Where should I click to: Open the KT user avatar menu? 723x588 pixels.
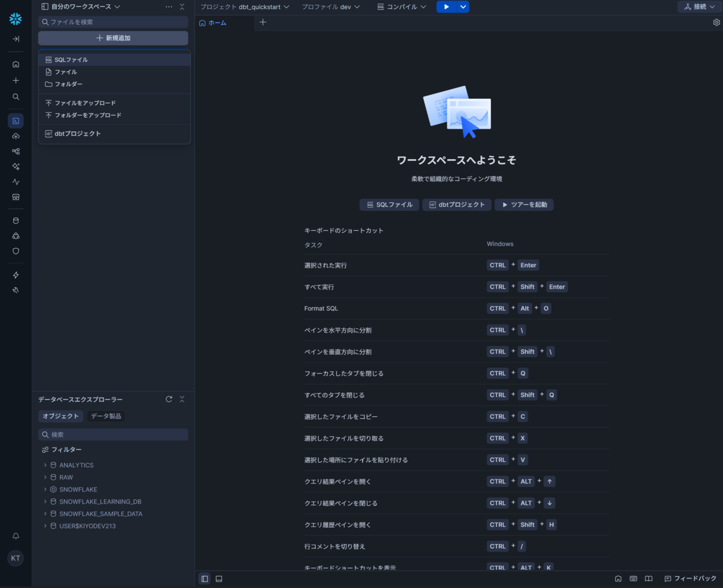tap(16, 558)
